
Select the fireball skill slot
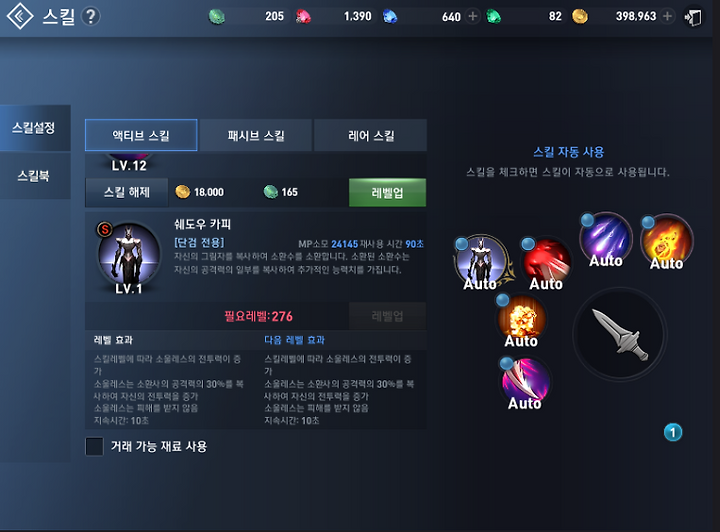pyautogui.click(x=667, y=241)
